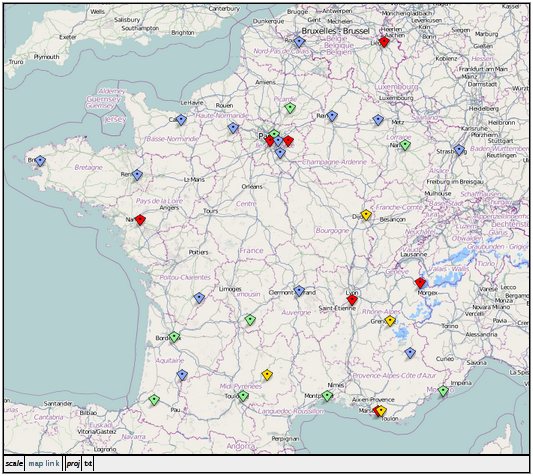Viewport: 533px width, 476px height.
Task: Select the green marker at Toulouse
Action: pos(243,396)
